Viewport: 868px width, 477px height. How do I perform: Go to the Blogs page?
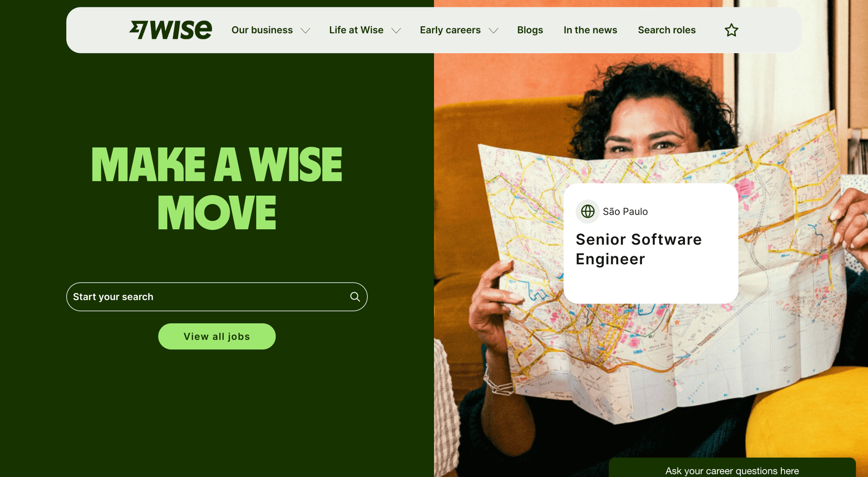click(530, 30)
